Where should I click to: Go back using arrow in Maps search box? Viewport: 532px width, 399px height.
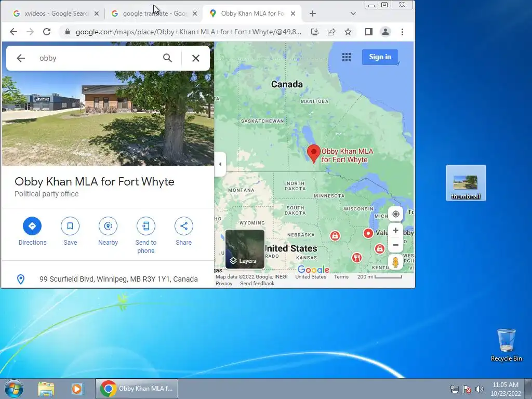(21, 58)
